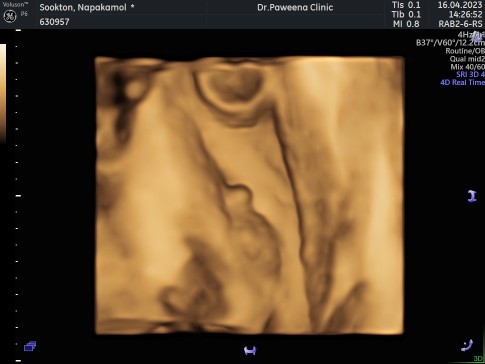Image resolution: width=485 pixels, height=364 pixels.
Task: Click the date 16.04.2023 display
Action: (460, 5)
